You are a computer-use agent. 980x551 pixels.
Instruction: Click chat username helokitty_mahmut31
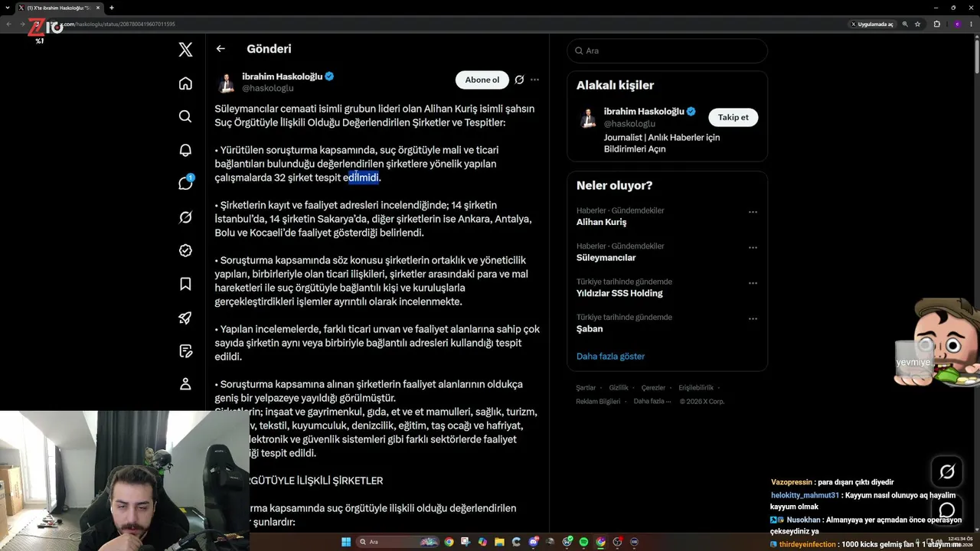pos(805,495)
